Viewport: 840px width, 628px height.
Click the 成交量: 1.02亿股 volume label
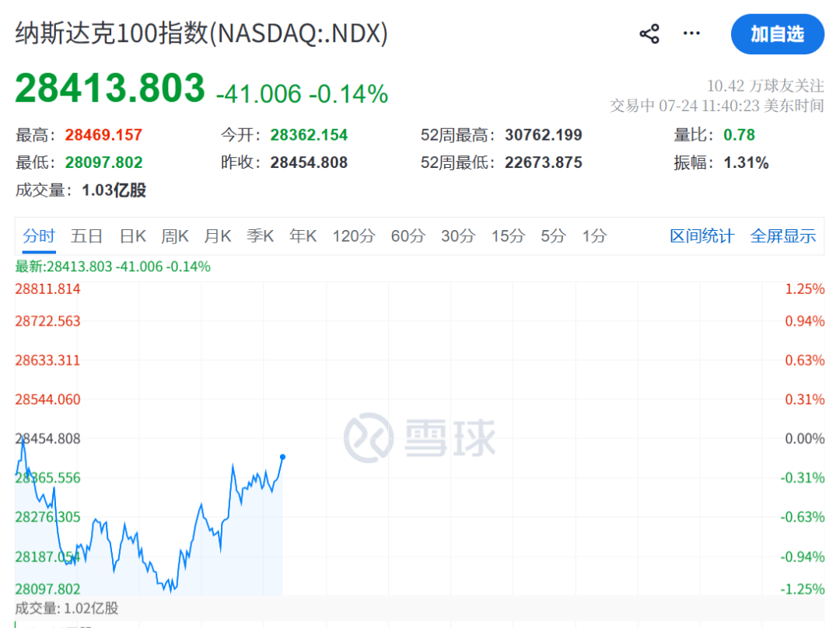66,609
